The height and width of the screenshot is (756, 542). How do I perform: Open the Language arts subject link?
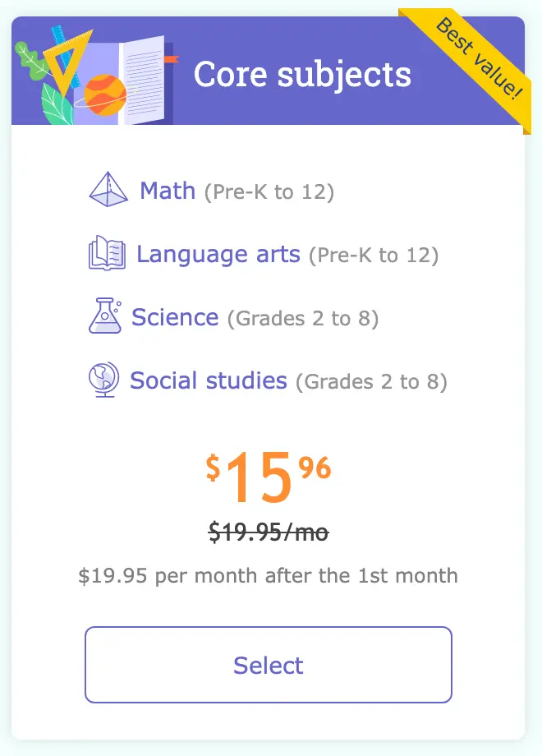point(218,254)
